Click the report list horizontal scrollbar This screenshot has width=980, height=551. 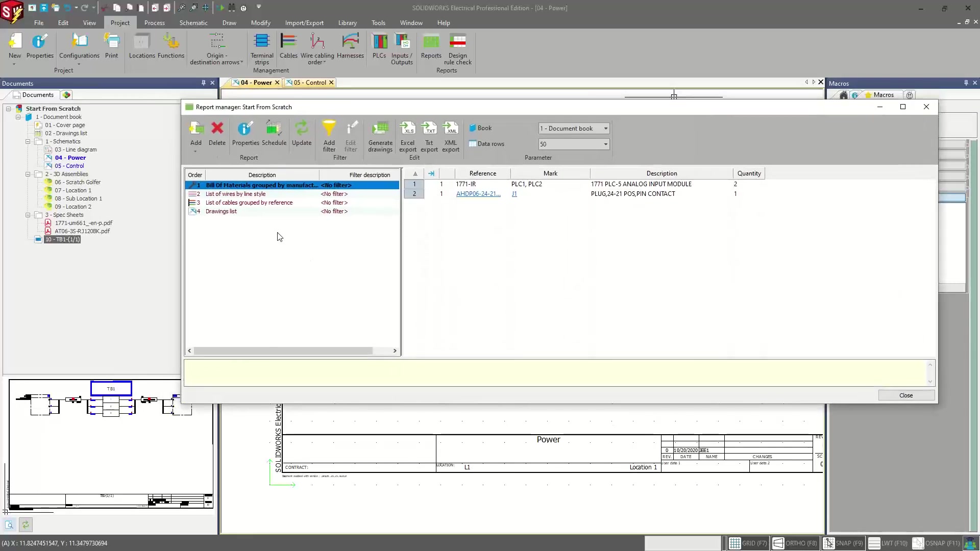283,351
